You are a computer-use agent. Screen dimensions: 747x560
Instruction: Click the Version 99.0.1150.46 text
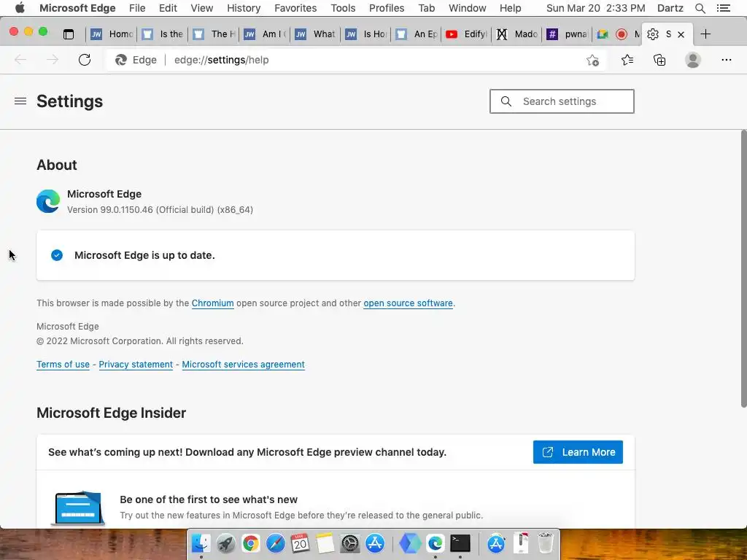pos(160,209)
